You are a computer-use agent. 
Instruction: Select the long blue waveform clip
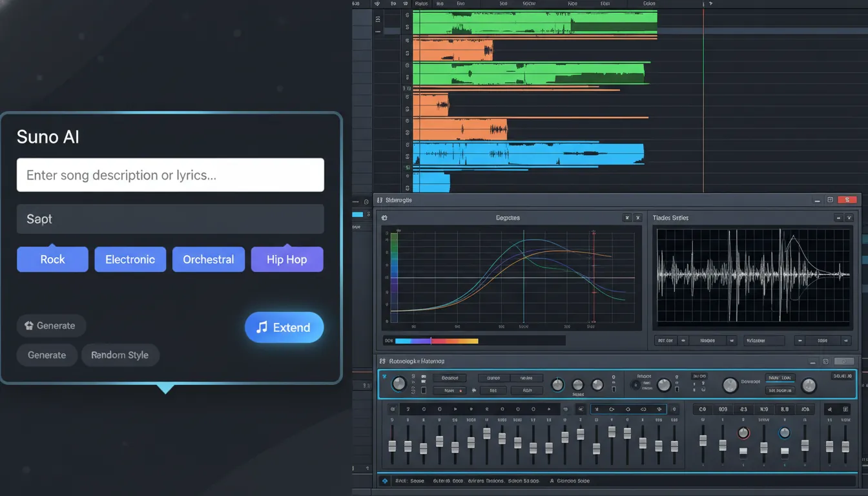[528, 154]
